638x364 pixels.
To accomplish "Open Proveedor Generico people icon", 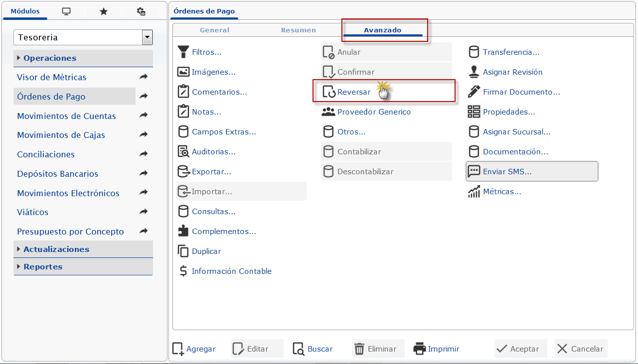I will pyautogui.click(x=328, y=112).
